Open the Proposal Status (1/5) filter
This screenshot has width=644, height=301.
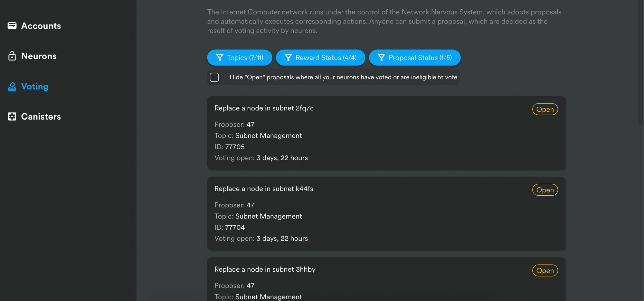(415, 58)
